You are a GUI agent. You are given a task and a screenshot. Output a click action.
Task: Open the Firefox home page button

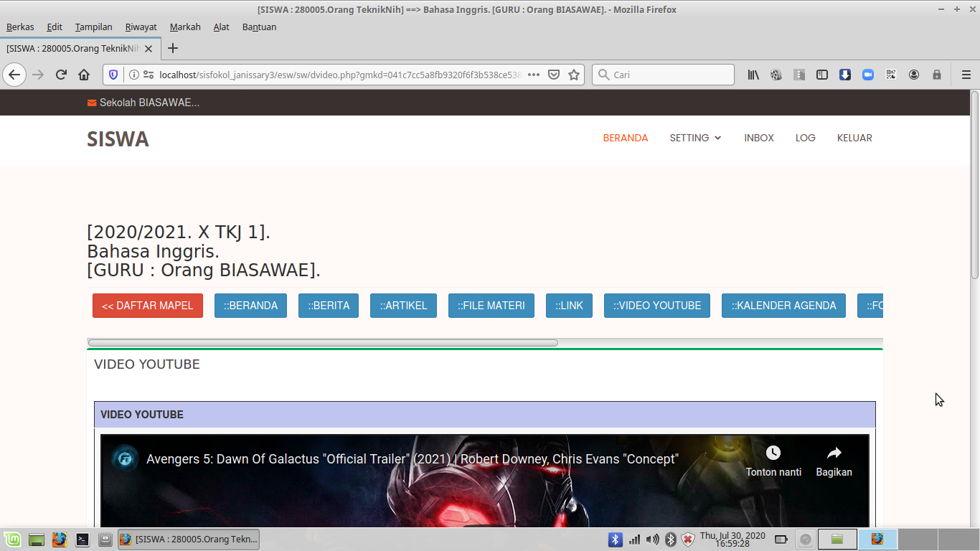[84, 75]
